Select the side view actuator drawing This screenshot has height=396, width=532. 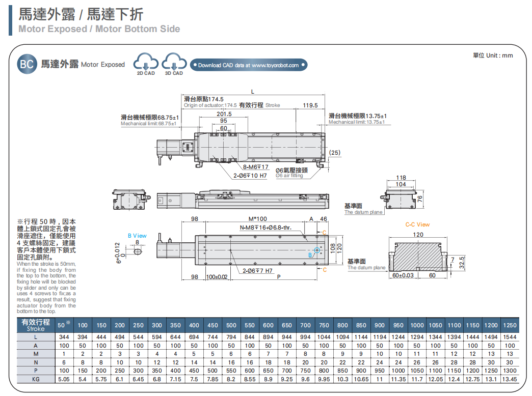[x=242, y=200]
